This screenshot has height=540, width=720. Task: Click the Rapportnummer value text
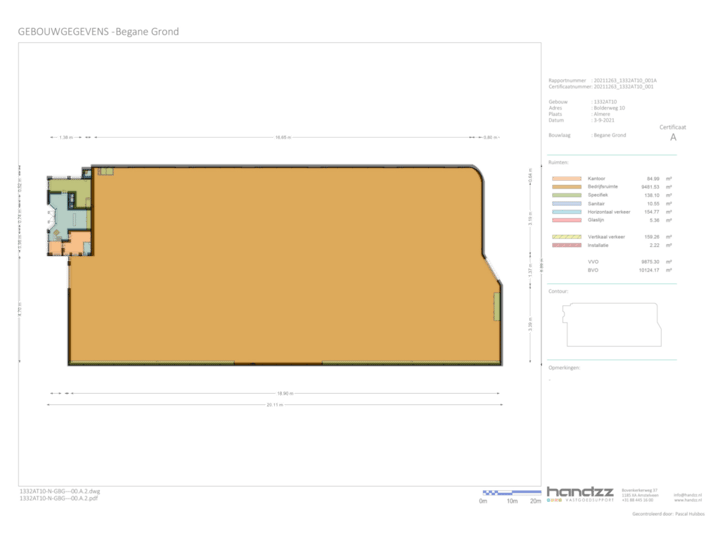626,79
